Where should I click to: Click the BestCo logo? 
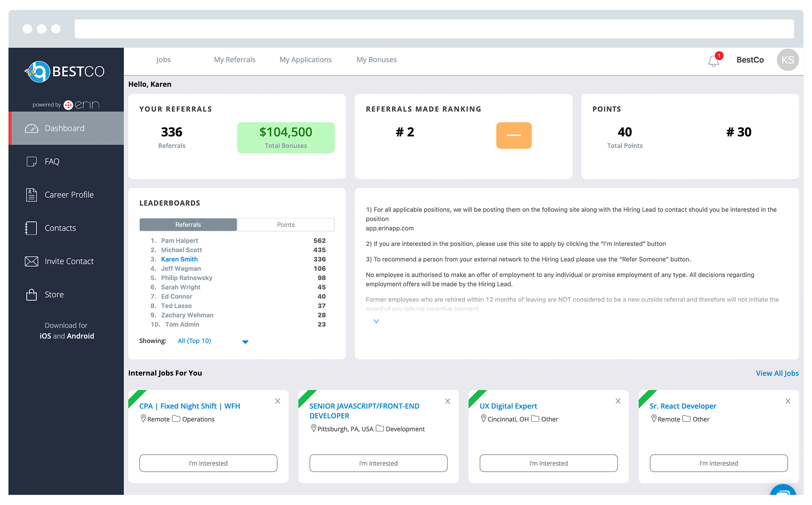click(65, 71)
